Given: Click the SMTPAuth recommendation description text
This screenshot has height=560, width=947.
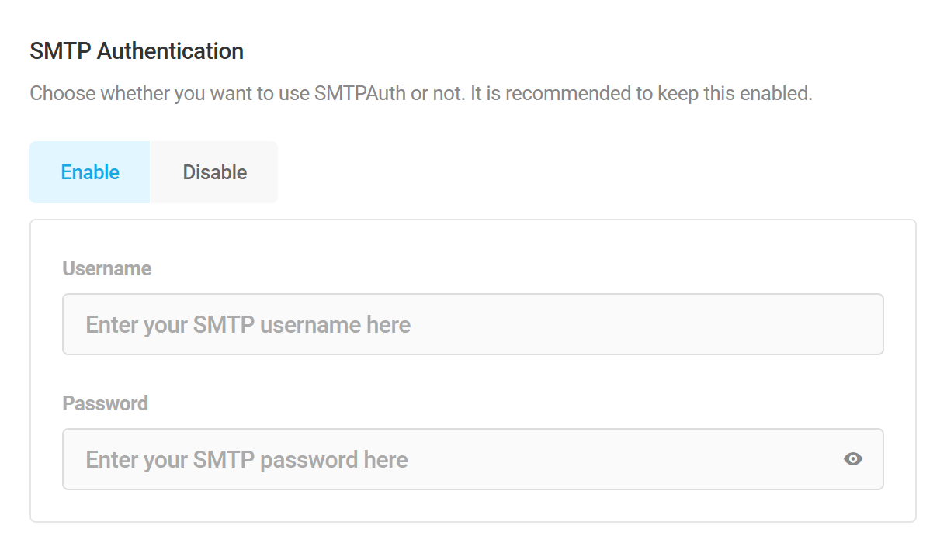Looking at the screenshot, I should coord(422,92).
